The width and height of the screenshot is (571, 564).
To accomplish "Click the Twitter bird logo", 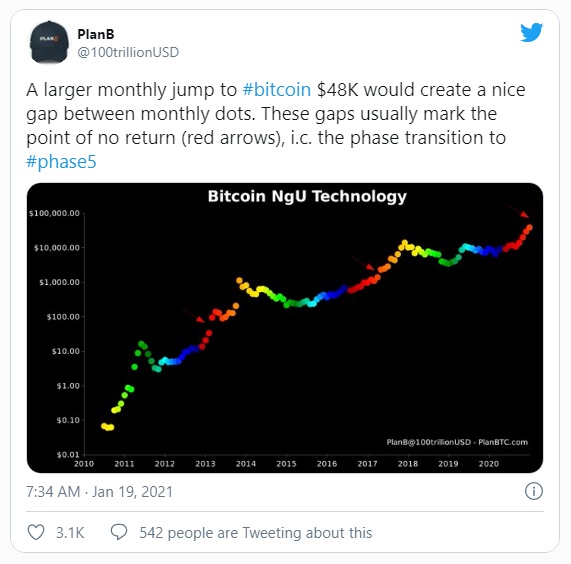I will pyautogui.click(x=531, y=32).
